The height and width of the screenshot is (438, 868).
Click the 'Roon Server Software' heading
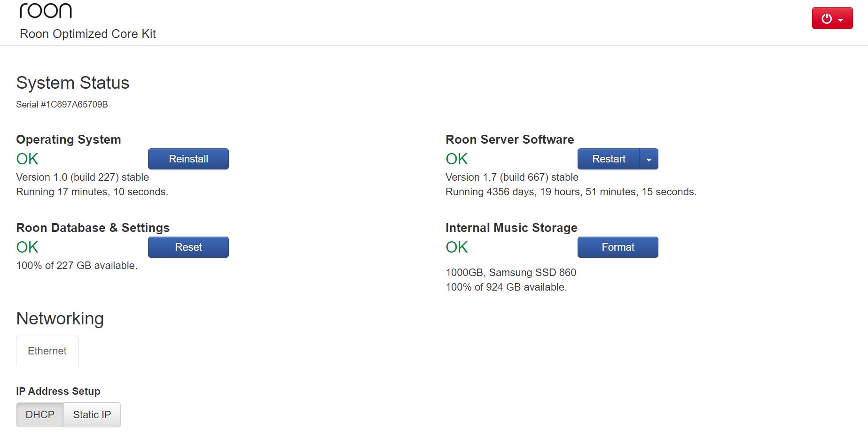510,139
